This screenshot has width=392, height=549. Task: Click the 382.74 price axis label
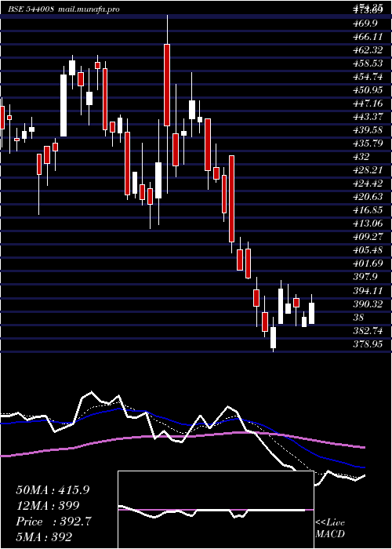(x=368, y=330)
